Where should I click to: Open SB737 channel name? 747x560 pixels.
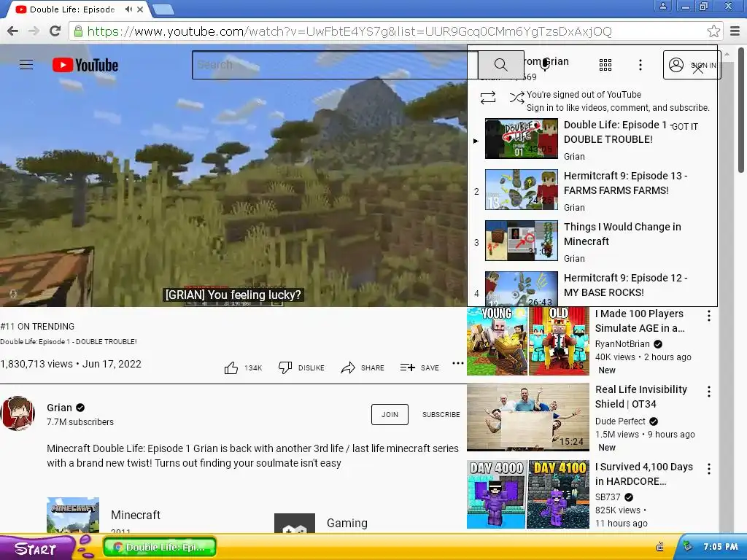click(x=608, y=497)
